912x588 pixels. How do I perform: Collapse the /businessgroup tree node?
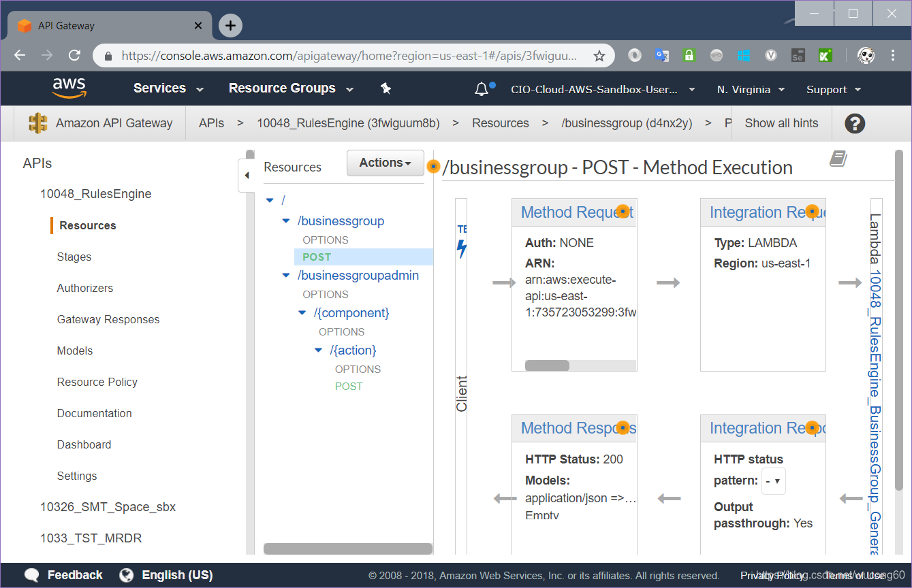click(x=286, y=221)
